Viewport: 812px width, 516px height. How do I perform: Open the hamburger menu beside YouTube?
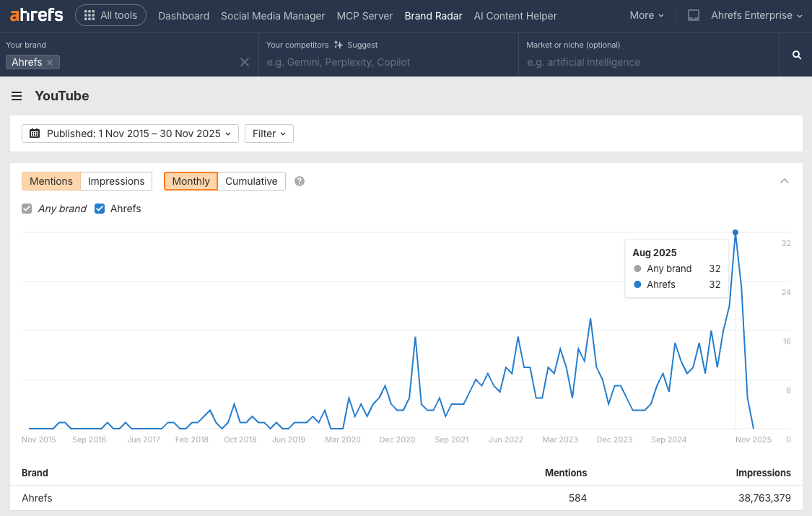click(x=17, y=95)
